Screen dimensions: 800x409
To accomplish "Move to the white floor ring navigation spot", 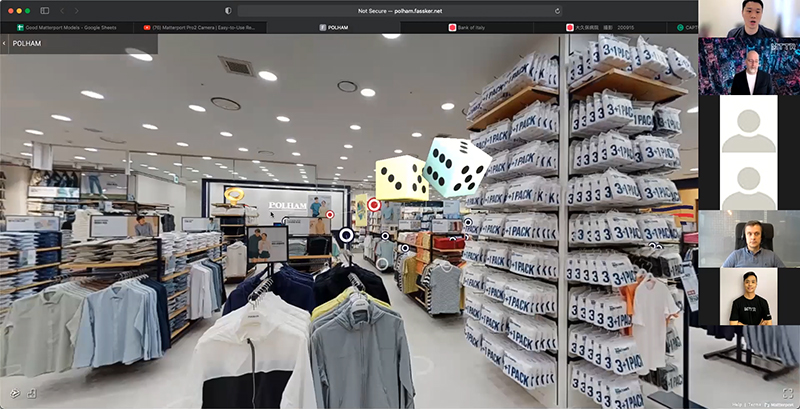I will click(x=382, y=264).
